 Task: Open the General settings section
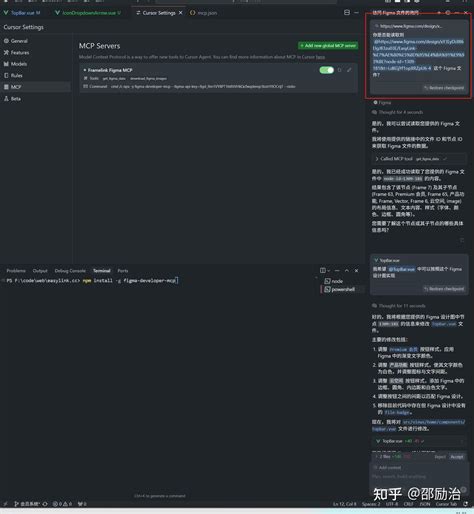[x=16, y=41]
